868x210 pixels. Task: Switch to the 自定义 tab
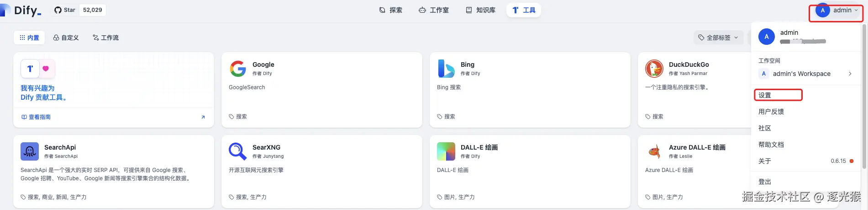tap(66, 38)
